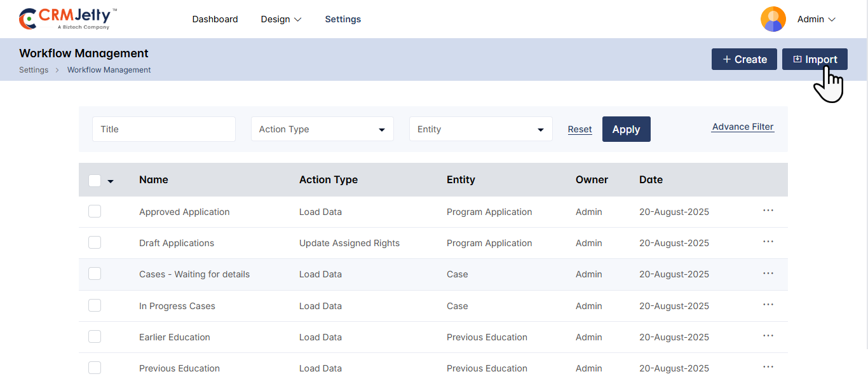Open the Entity filter dropdown
Screen dimensions: 868x381
480,129
